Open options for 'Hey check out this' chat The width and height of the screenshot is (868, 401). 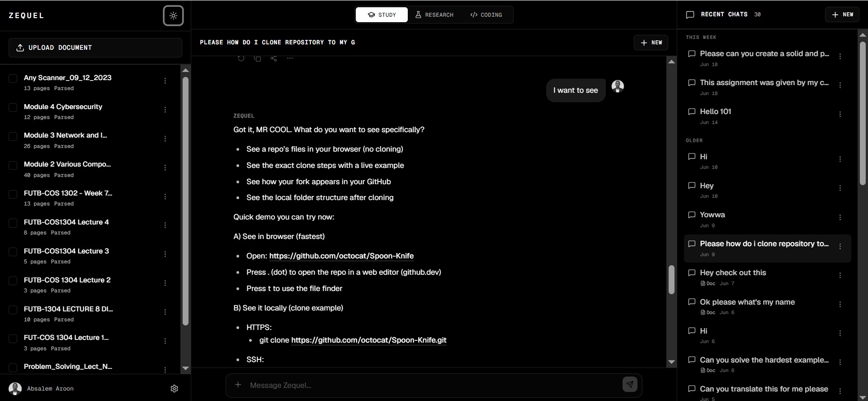pos(840,276)
